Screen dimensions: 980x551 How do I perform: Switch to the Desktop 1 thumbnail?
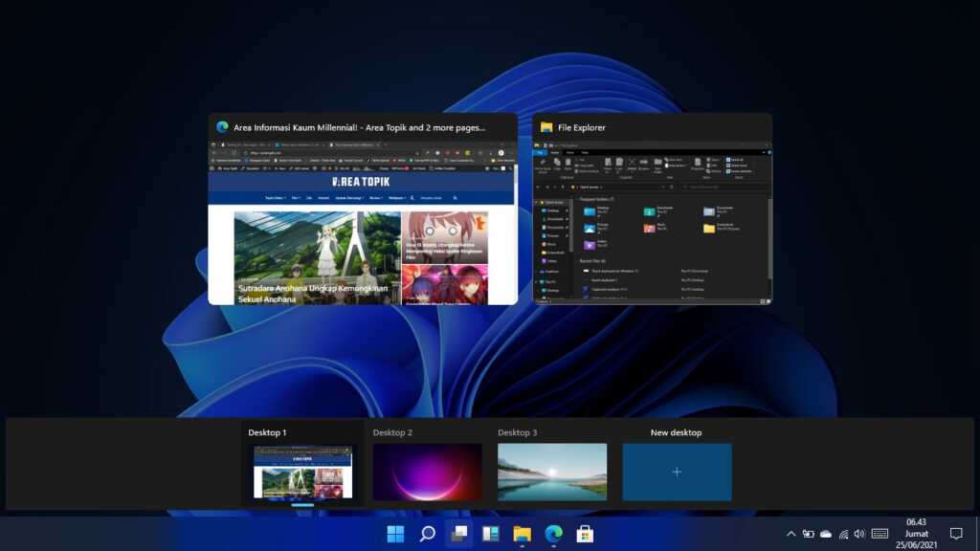click(302, 473)
